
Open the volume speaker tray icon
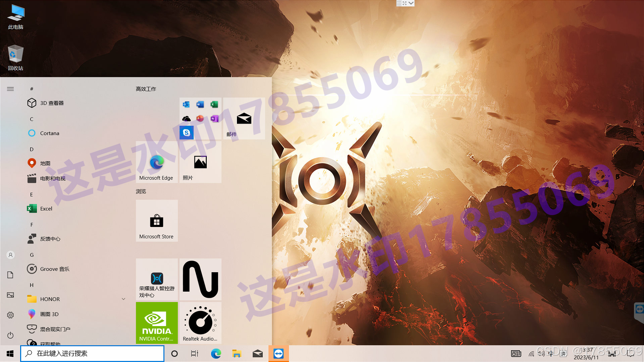coord(541,354)
